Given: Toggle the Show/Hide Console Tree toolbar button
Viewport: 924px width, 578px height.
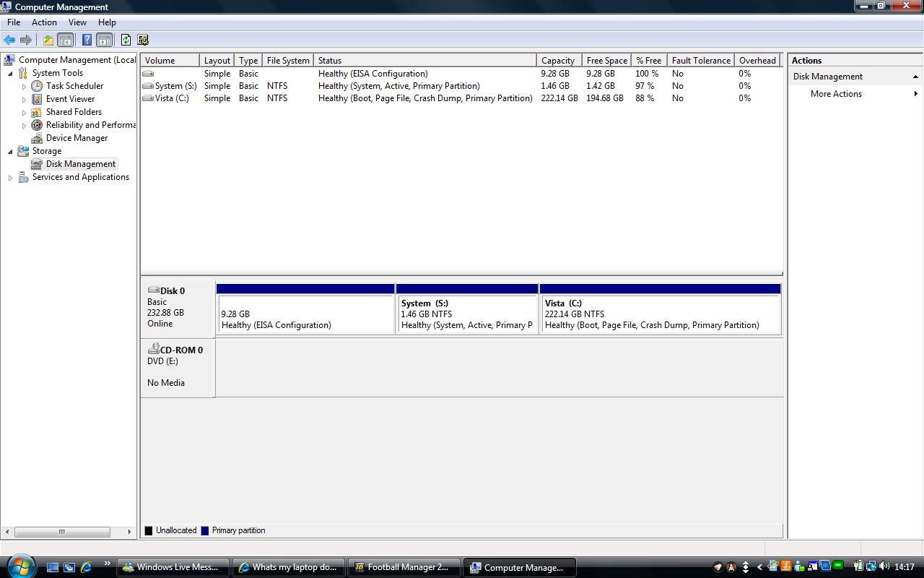Looking at the screenshot, I should [65, 40].
